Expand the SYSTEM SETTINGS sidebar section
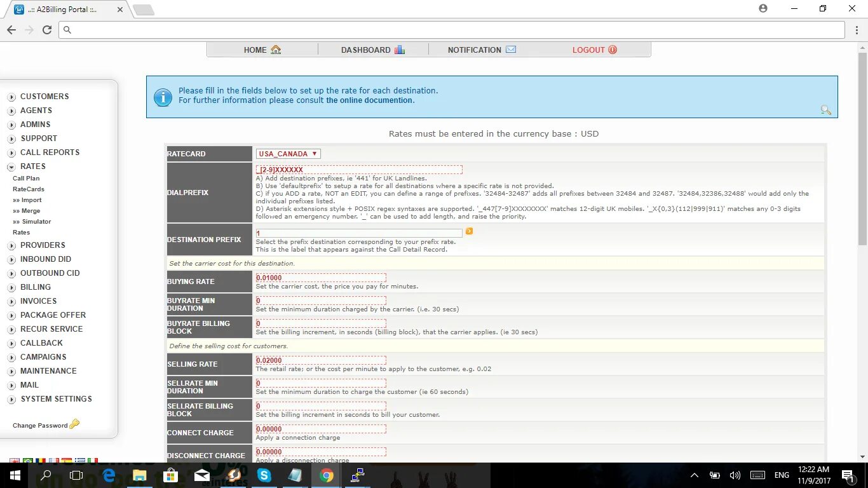The width and height of the screenshot is (868, 488). pos(11,399)
